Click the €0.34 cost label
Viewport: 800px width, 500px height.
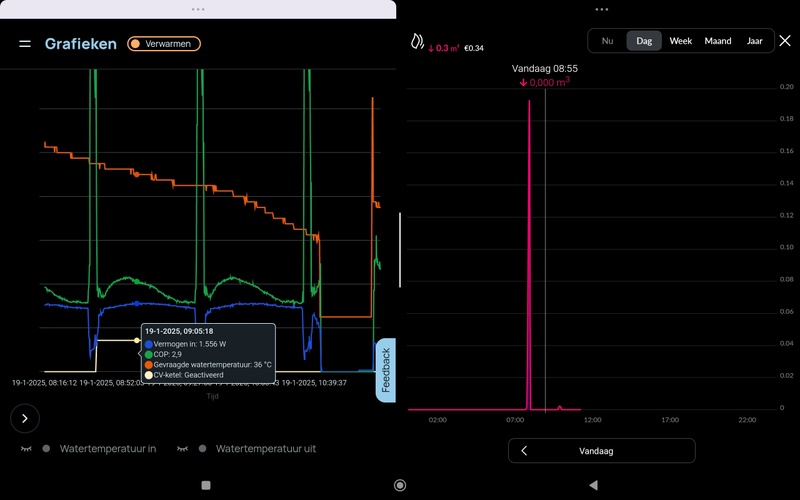pos(474,48)
